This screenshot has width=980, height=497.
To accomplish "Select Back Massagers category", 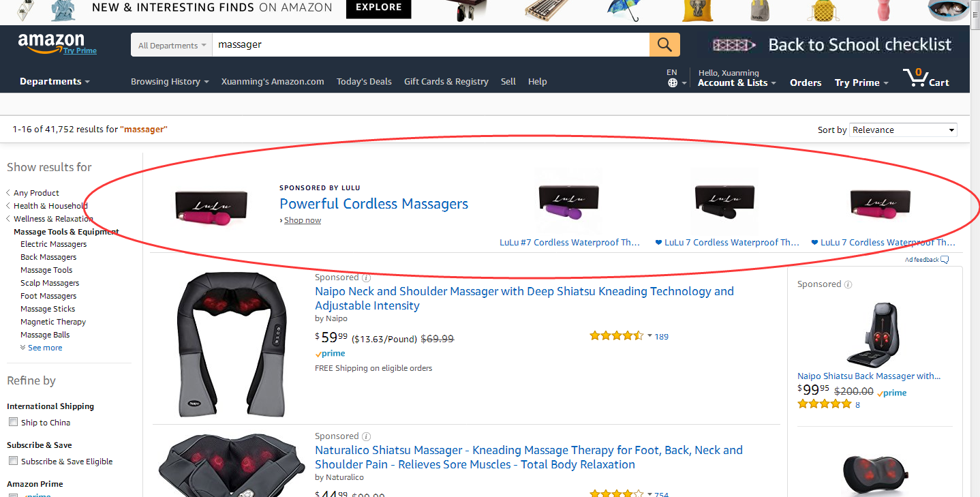I will pyautogui.click(x=48, y=257).
